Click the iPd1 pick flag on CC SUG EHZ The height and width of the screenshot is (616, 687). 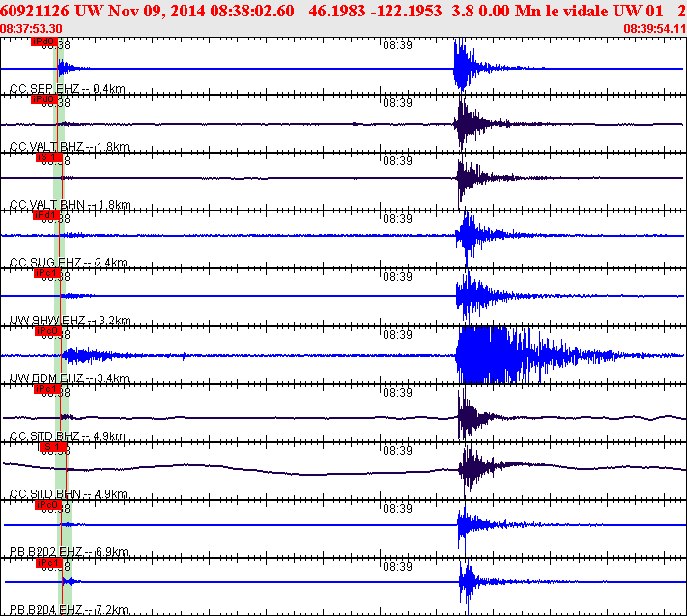pos(46,215)
